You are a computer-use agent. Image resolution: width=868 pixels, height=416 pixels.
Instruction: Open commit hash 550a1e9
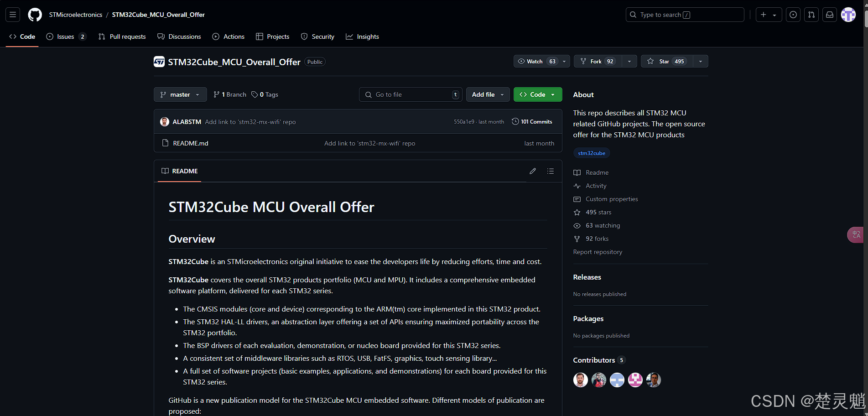click(x=464, y=122)
